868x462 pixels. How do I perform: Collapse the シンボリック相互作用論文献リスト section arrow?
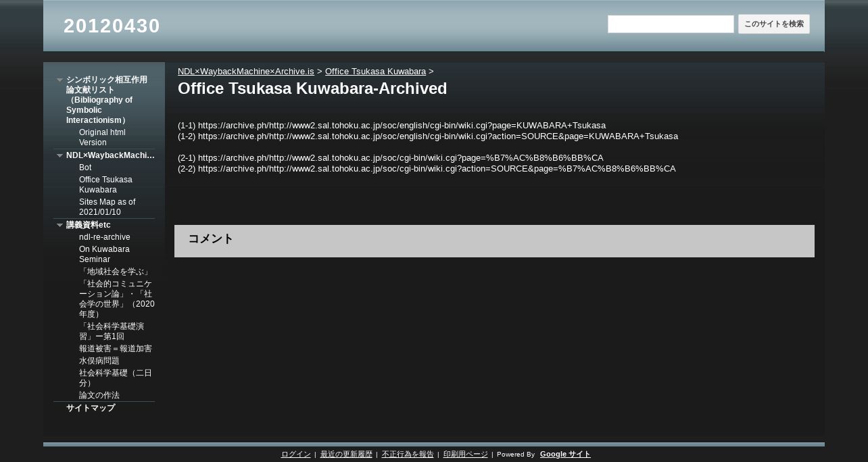59,80
